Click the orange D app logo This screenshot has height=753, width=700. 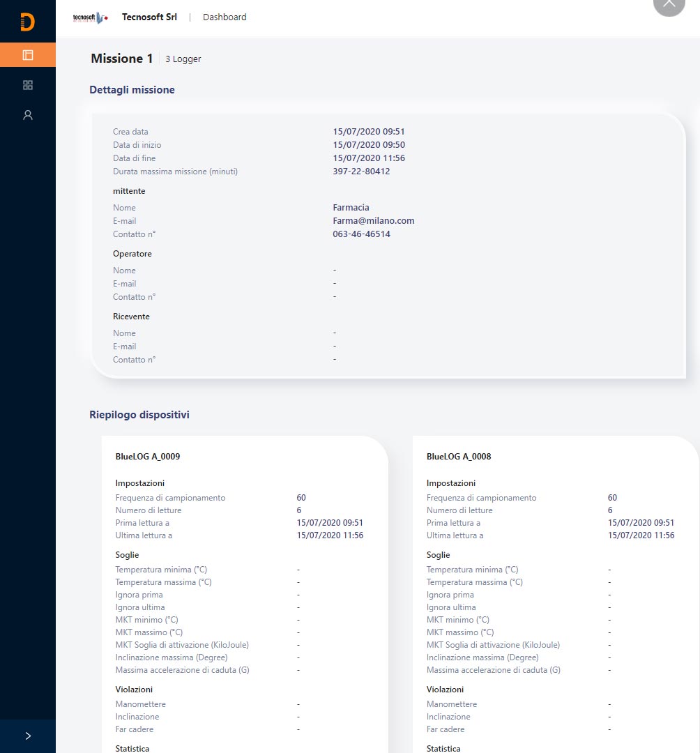point(27,22)
